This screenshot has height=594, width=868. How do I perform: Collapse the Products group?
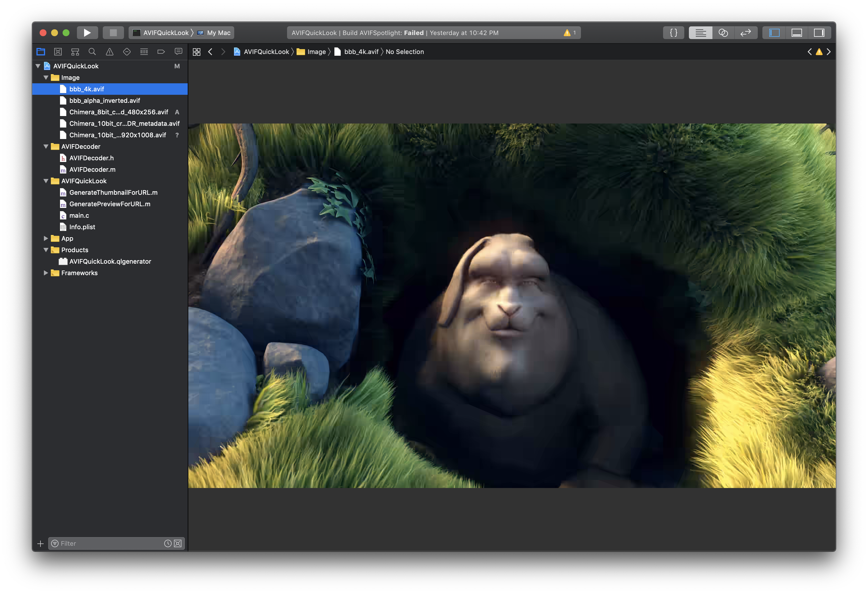click(46, 250)
